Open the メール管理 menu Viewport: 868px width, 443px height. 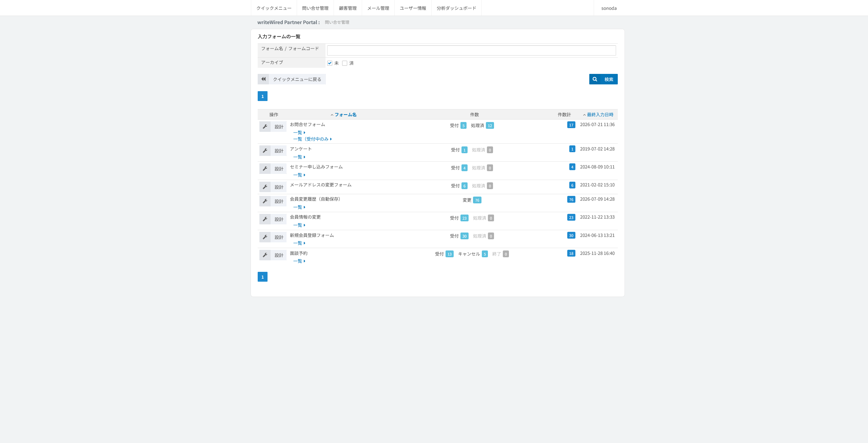[378, 8]
